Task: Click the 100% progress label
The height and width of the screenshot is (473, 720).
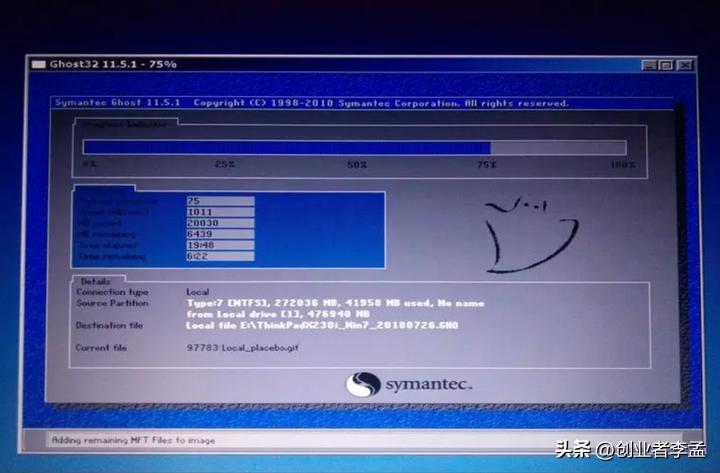Action: (623, 164)
